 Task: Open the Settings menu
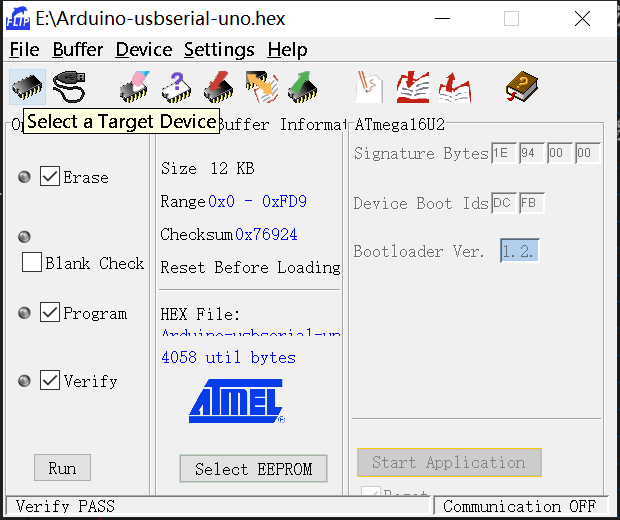pyautogui.click(x=219, y=50)
